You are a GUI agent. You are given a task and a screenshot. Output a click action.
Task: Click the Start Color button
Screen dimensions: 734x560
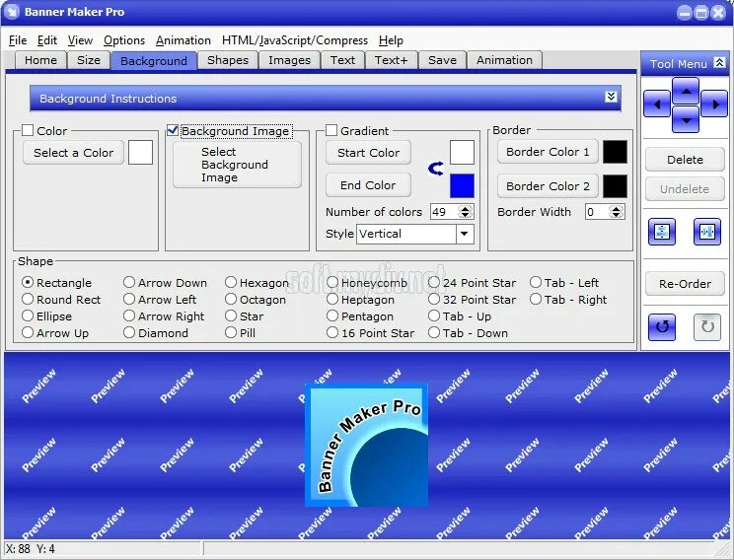coord(368,153)
